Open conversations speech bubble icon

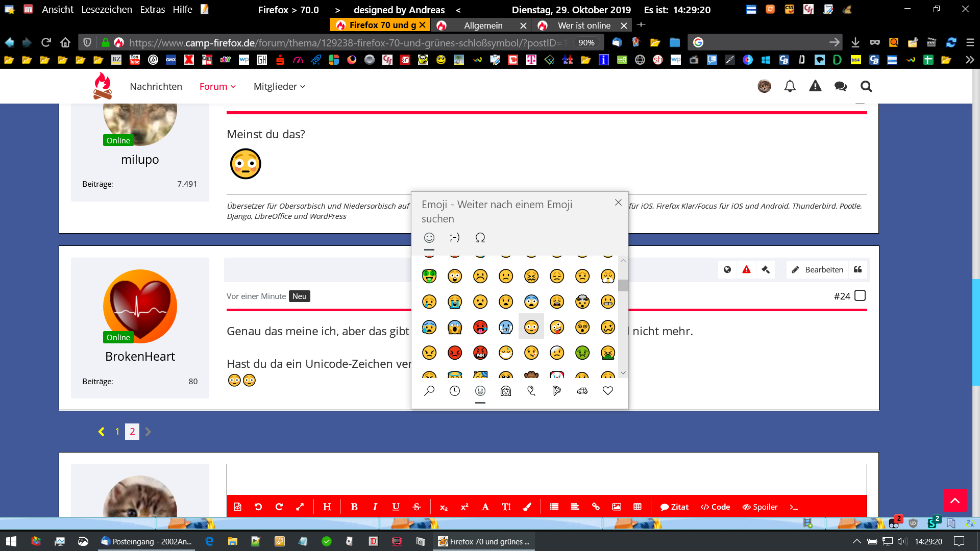841,86
